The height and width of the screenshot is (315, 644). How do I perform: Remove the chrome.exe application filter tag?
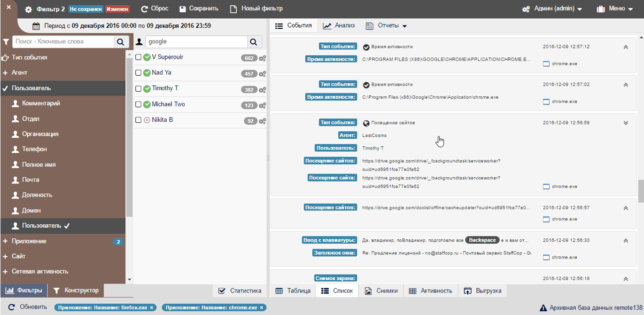tap(262, 307)
